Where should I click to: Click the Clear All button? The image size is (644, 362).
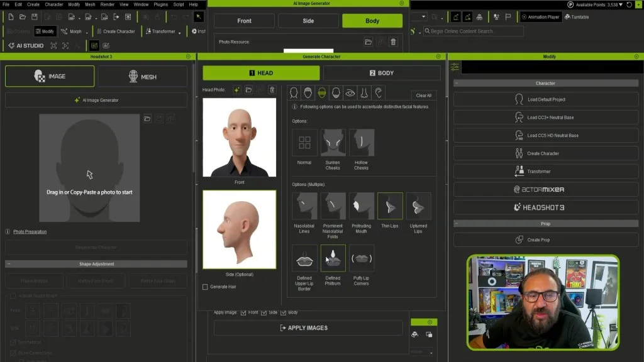423,96
